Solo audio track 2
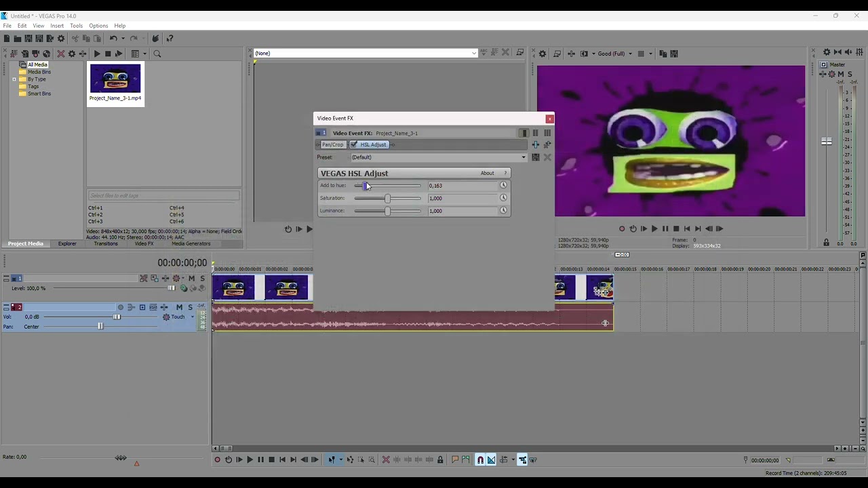This screenshot has width=868, height=488. [x=190, y=307]
